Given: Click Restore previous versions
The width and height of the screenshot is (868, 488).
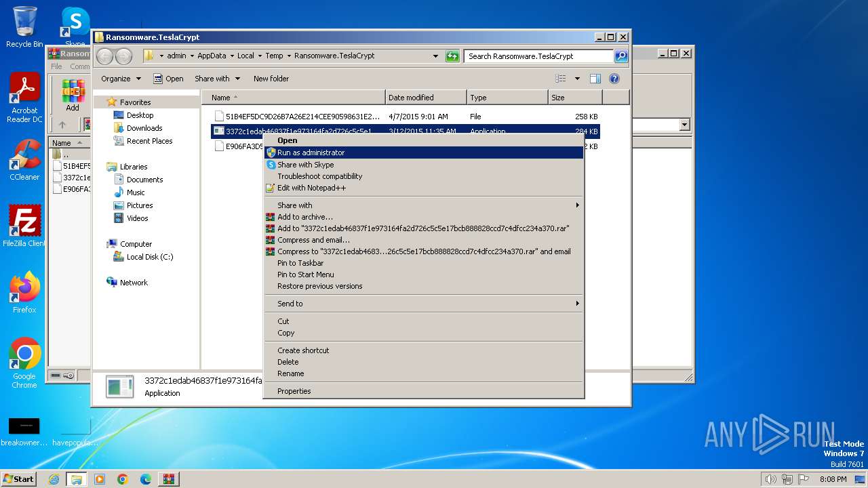Looking at the screenshot, I should (423, 286).
